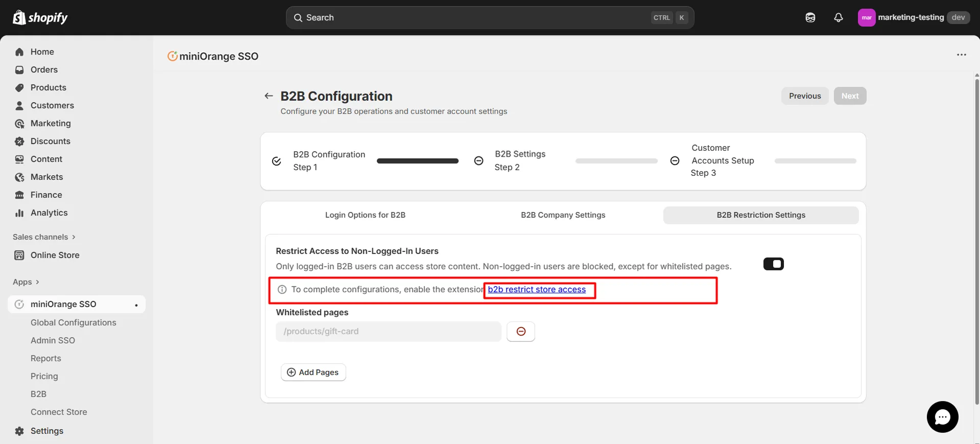The width and height of the screenshot is (980, 444).
Task: Click the miniOrange SSO header logo
Action: click(173, 56)
